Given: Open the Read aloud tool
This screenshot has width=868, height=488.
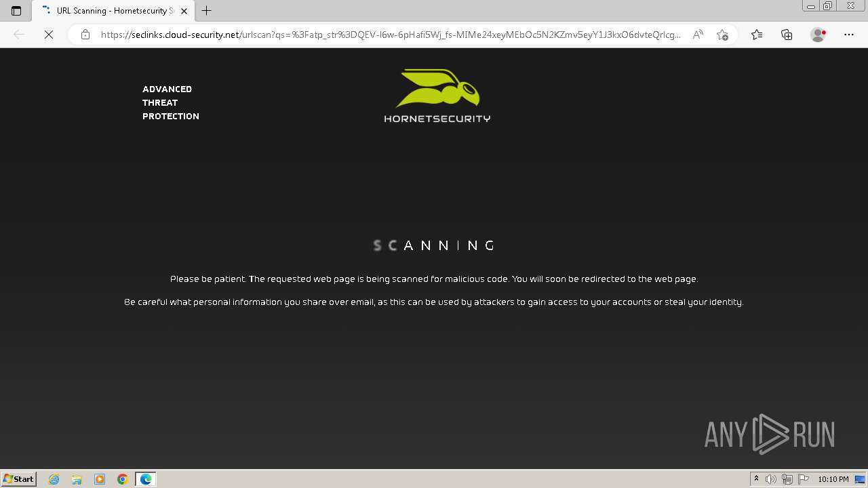Looking at the screenshot, I should click(698, 35).
